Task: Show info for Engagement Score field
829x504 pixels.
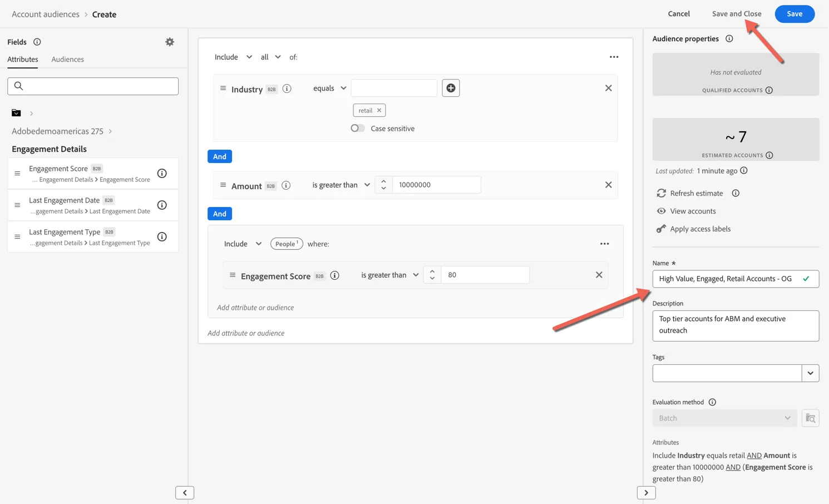Action: click(162, 174)
